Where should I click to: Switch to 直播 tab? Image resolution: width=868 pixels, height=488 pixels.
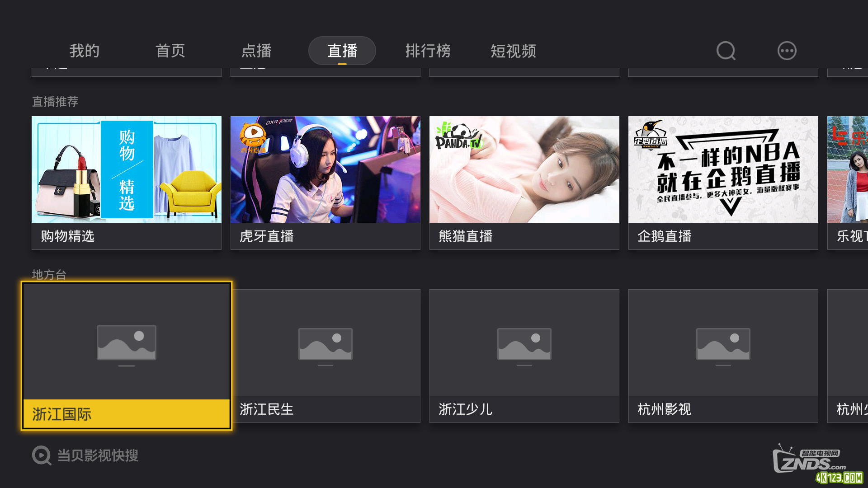pos(342,50)
